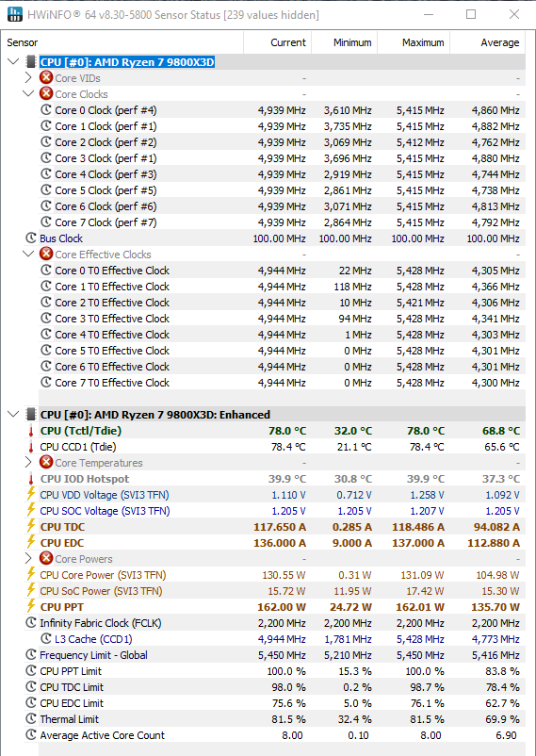Select the Core 1 T0 Effective Clock row
This screenshot has height=756, width=536.
click(x=282, y=286)
